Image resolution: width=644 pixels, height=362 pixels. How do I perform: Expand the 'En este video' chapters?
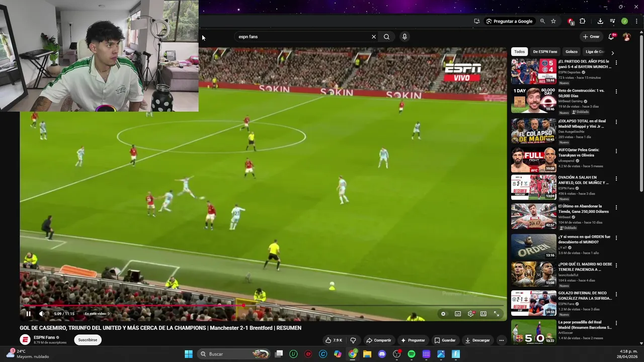tap(97, 314)
